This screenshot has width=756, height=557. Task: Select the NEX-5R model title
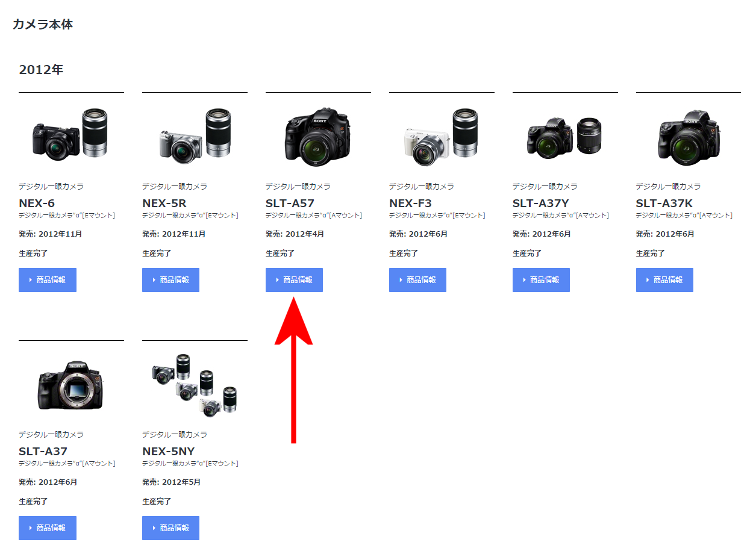pos(164,203)
